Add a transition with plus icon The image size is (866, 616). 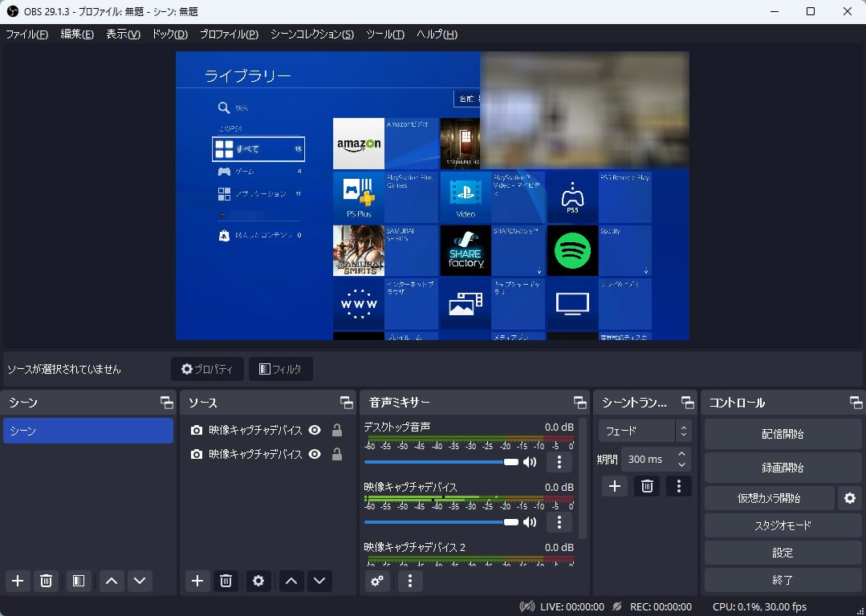[x=615, y=486]
